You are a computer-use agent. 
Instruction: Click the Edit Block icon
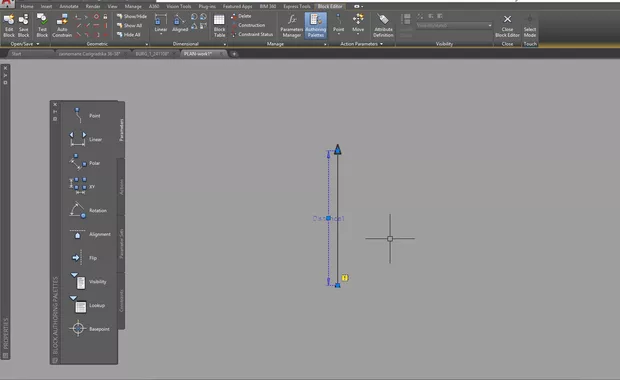click(x=9, y=25)
